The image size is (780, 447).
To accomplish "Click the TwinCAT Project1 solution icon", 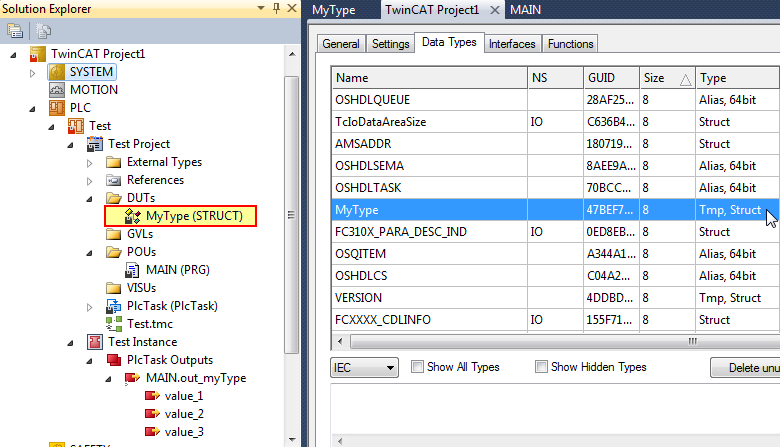I will pyautogui.click(x=38, y=54).
